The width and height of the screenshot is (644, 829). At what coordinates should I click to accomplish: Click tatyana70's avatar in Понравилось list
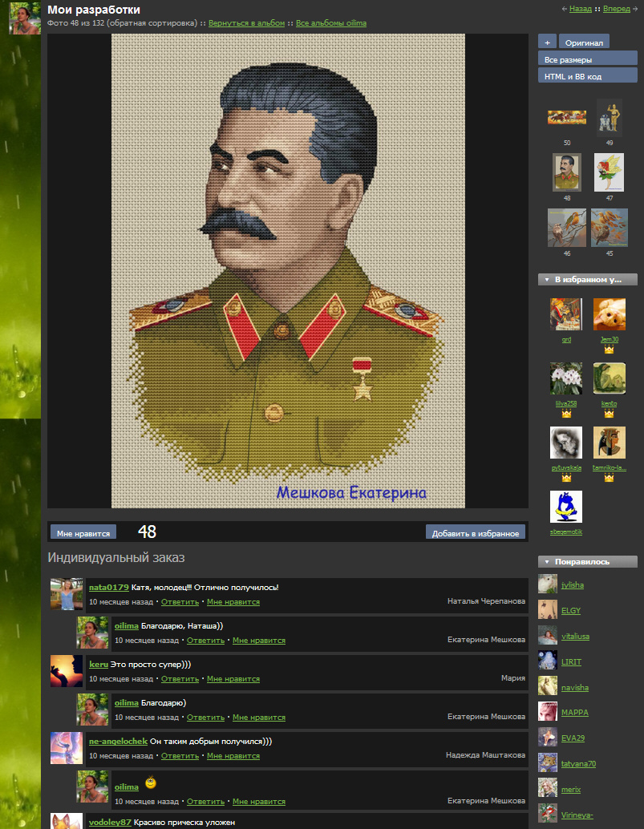point(548,762)
